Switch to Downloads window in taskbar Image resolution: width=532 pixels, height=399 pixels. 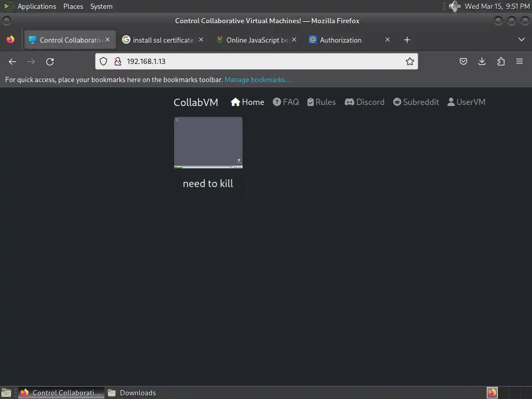pyautogui.click(x=132, y=393)
